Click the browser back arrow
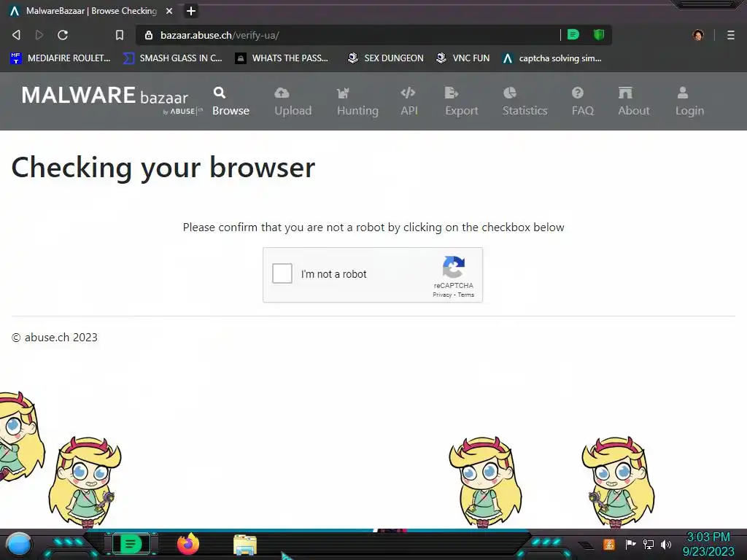Screen dimensions: 747x560 (16, 35)
